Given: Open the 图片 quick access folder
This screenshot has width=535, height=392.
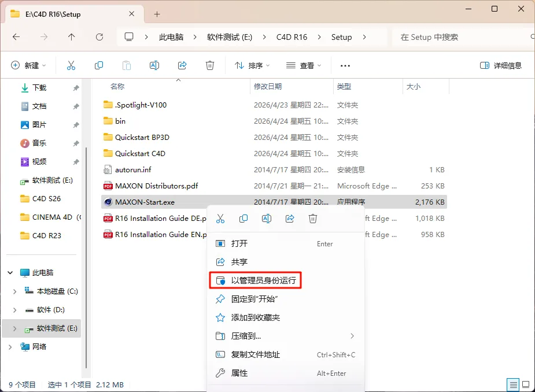Looking at the screenshot, I should (x=39, y=124).
